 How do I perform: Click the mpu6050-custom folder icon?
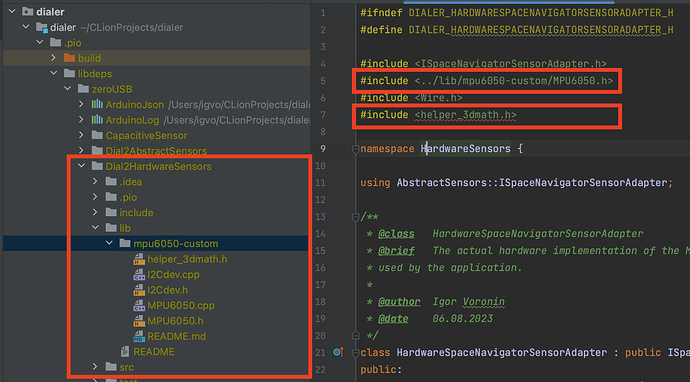point(125,243)
